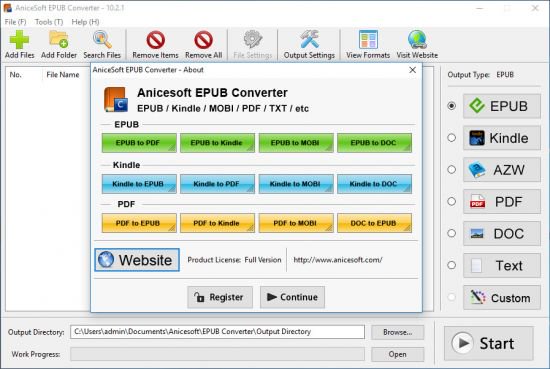
Task: Click the Kindle to EPUB button
Action: coord(139,184)
